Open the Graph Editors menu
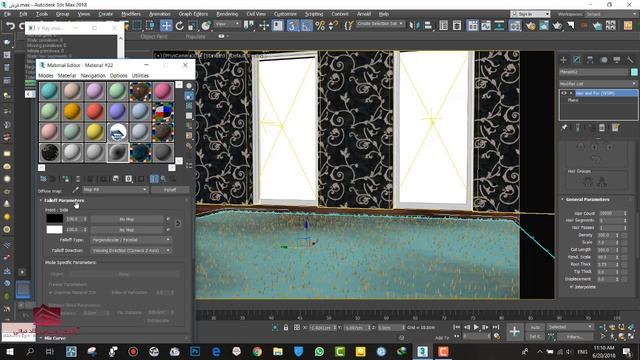640x360 pixels. click(x=193, y=14)
